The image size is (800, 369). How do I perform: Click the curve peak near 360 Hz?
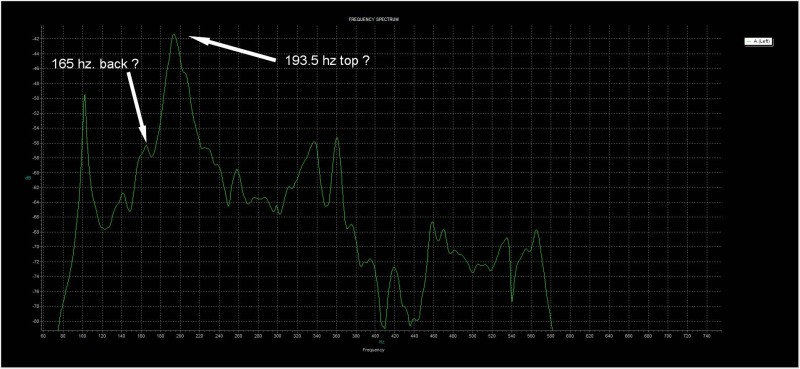point(337,138)
